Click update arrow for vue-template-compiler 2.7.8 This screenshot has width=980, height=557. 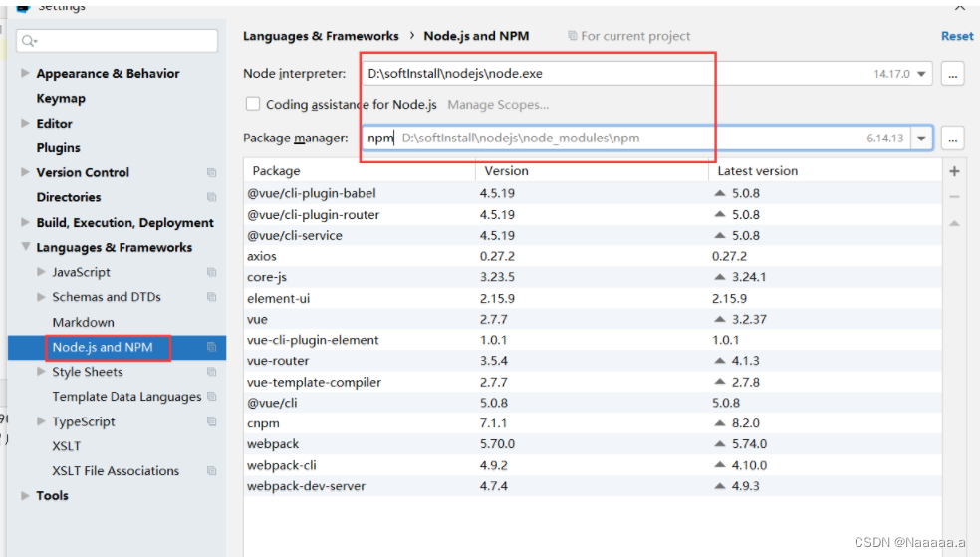pyautogui.click(x=720, y=382)
